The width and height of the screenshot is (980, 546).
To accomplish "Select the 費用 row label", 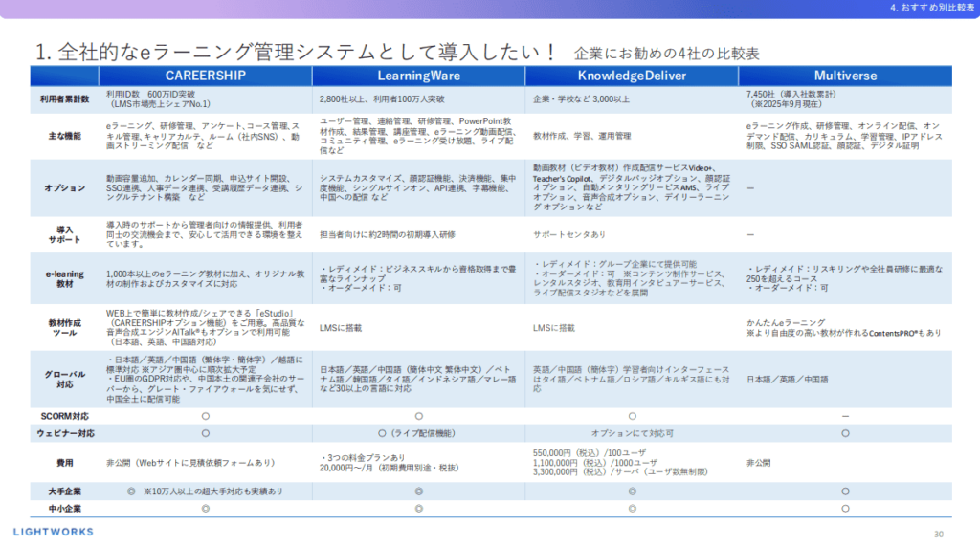I will (64, 463).
